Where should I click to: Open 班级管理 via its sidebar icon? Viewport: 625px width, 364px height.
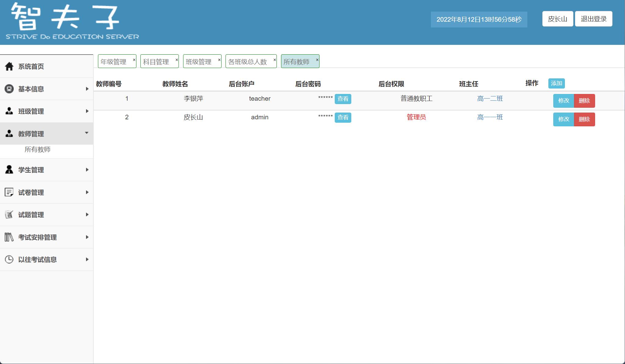point(9,111)
